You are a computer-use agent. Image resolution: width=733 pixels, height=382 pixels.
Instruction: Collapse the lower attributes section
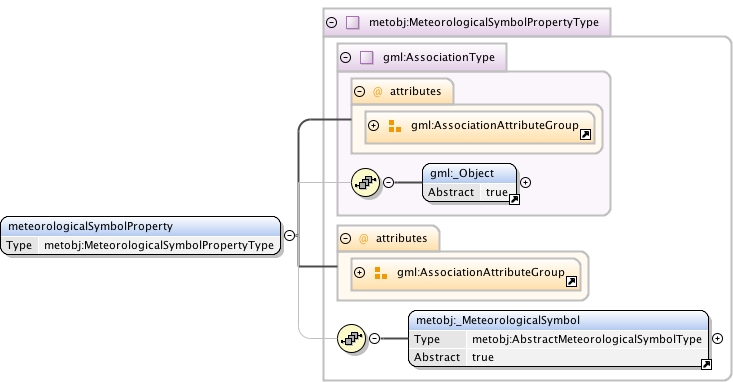click(345, 238)
